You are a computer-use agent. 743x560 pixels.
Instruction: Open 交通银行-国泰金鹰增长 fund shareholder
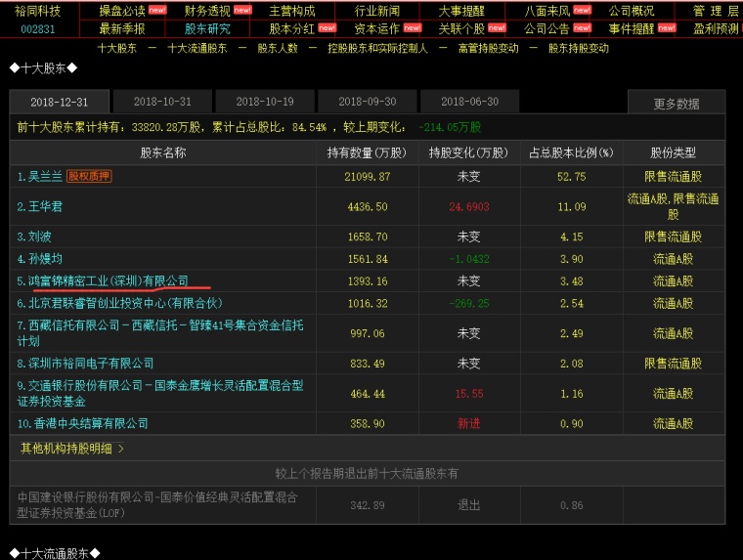click(160, 393)
